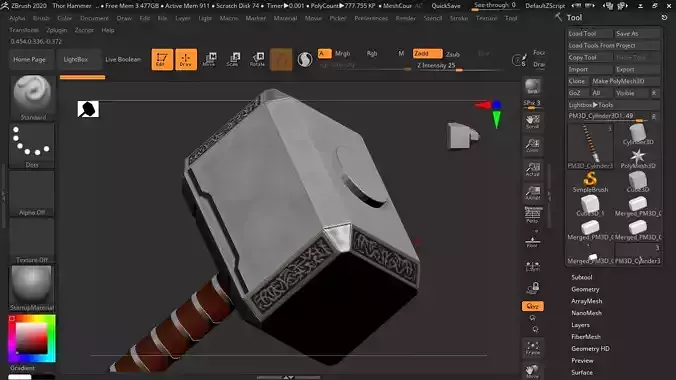The height and width of the screenshot is (380, 676).
Task: Click the Actual size icon
Action: pyautogui.click(x=532, y=169)
